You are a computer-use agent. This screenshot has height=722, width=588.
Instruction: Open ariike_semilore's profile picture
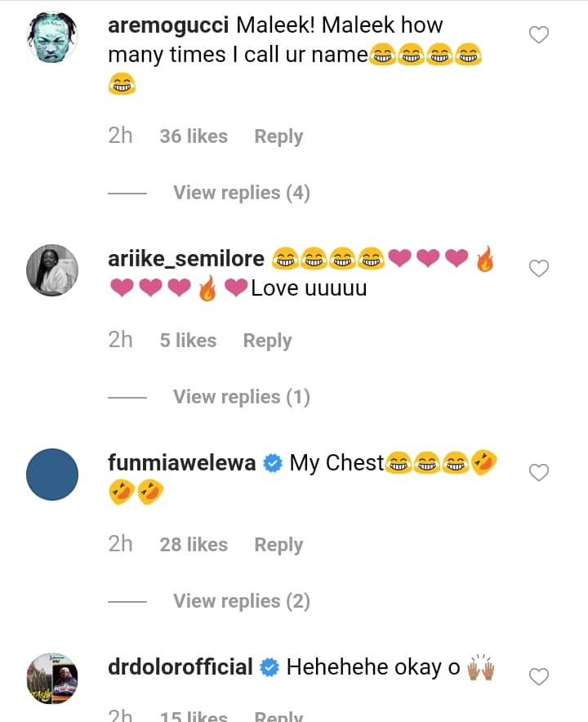click(x=52, y=270)
